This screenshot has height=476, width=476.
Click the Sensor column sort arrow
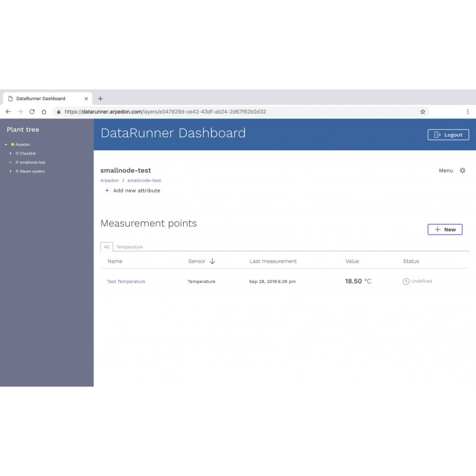click(212, 261)
